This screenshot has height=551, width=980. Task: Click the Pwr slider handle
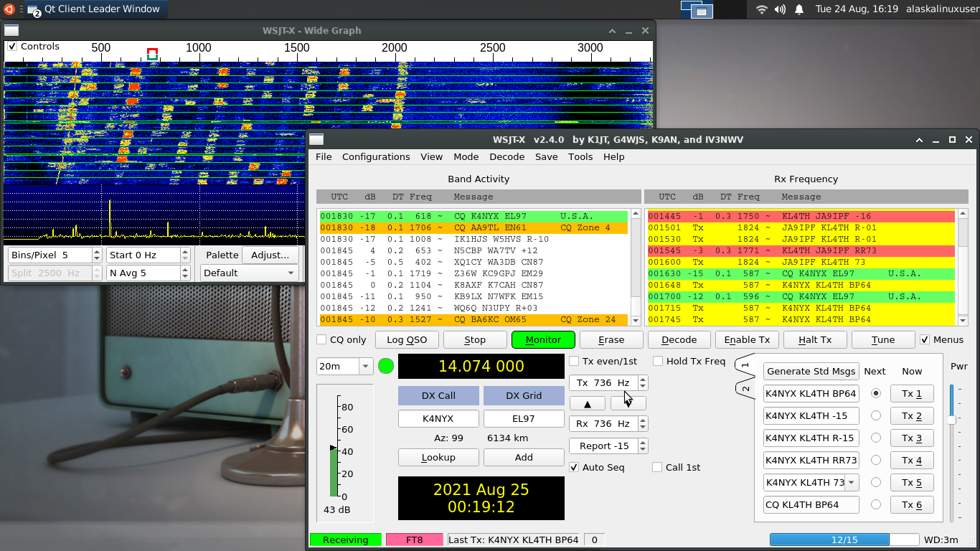point(952,420)
